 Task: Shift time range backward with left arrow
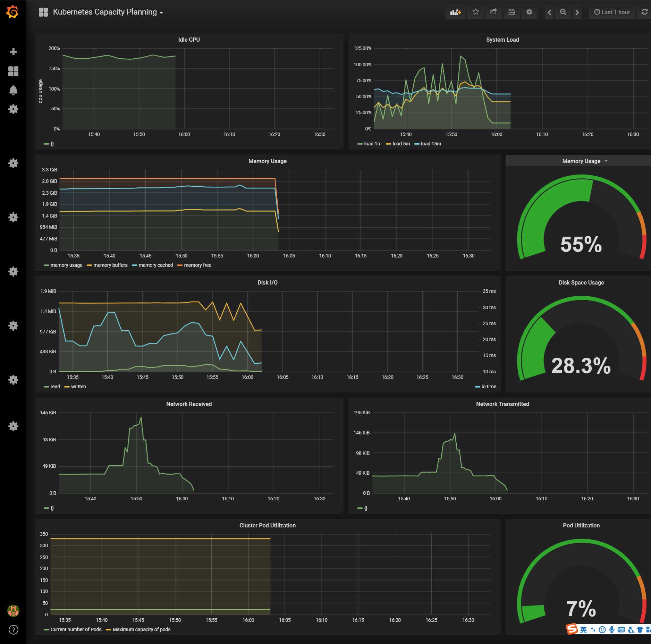549,12
